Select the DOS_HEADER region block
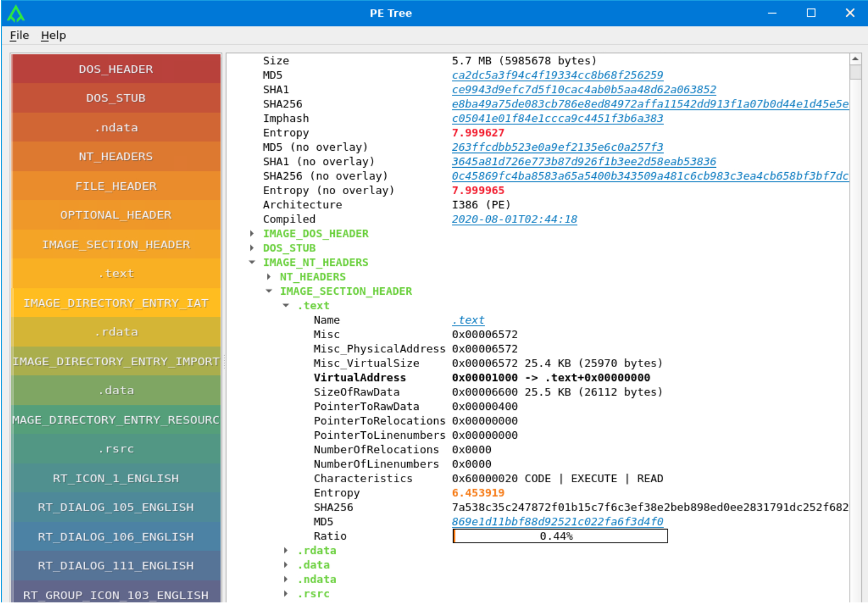The image size is (868, 603). point(116,69)
